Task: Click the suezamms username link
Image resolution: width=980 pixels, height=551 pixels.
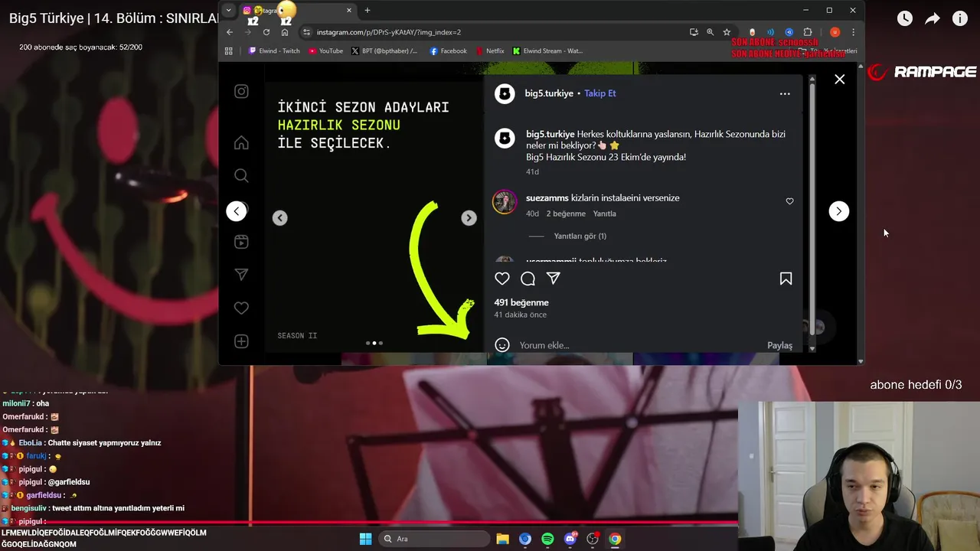Action: click(547, 197)
